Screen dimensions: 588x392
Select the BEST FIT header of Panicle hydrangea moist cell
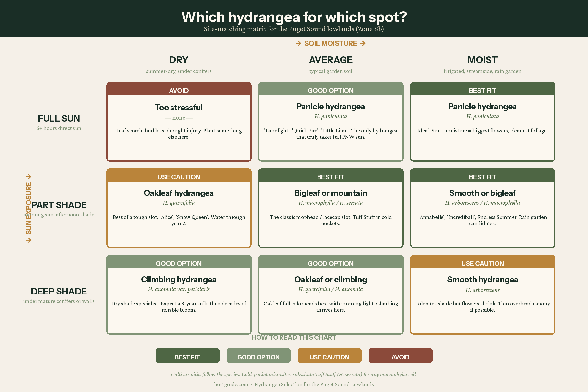[482, 90]
